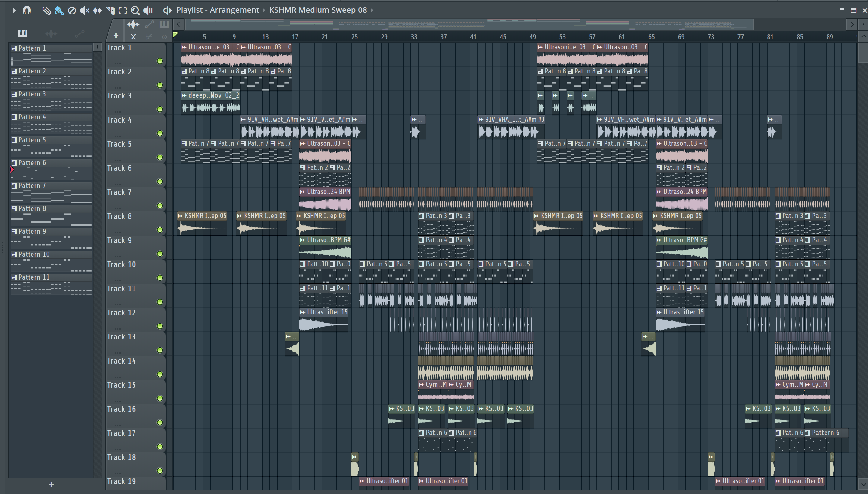This screenshot has height=494, width=868.
Task: Select the Zoom magnifier tool
Action: [135, 11]
